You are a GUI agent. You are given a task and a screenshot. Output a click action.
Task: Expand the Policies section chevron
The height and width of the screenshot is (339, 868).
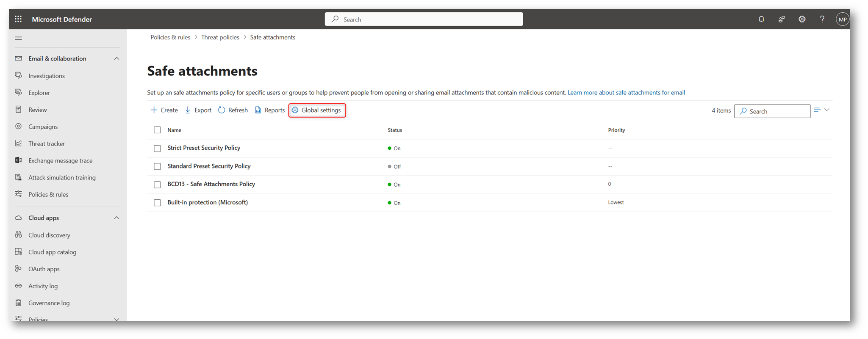click(x=116, y=319)
